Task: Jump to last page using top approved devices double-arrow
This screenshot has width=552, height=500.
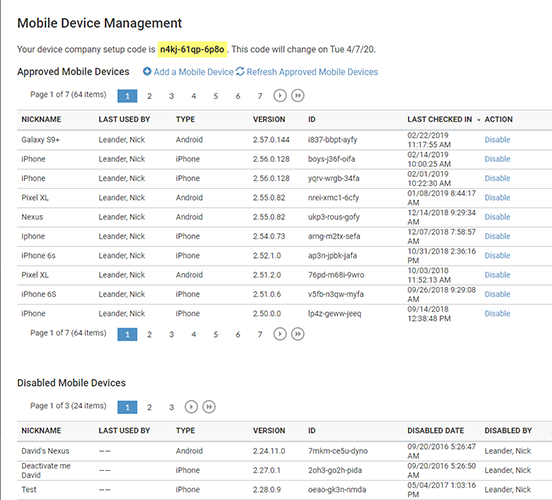Action: click(297, 95)
